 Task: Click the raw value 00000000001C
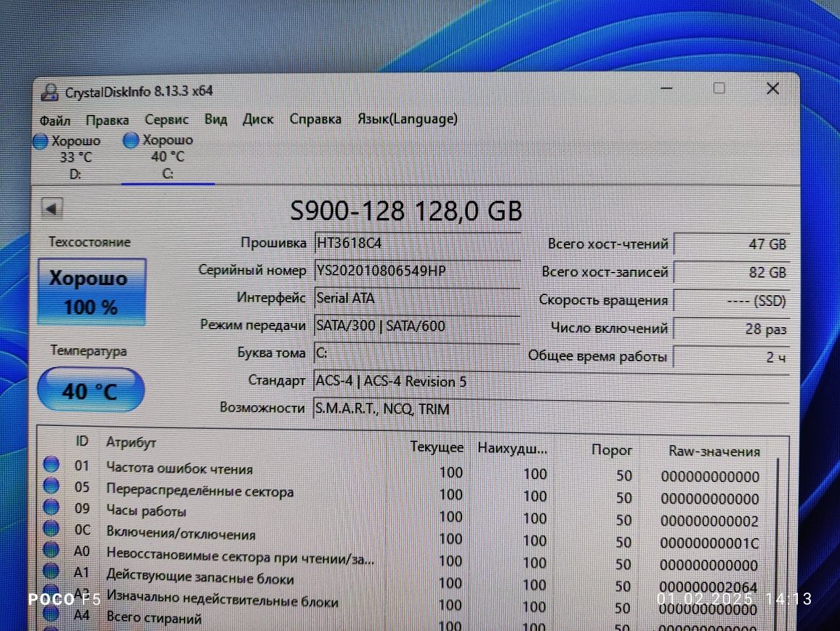tap(709, 543)
